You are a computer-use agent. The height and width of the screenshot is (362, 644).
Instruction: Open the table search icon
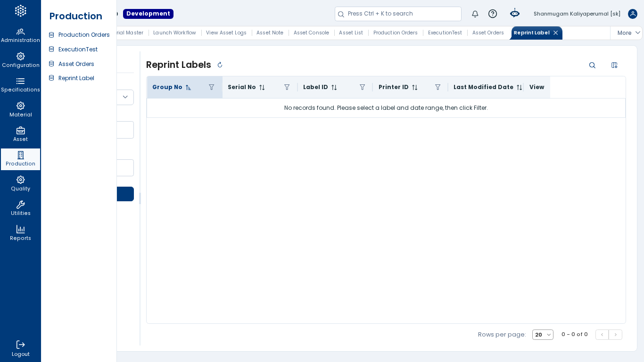coord(592,65)
